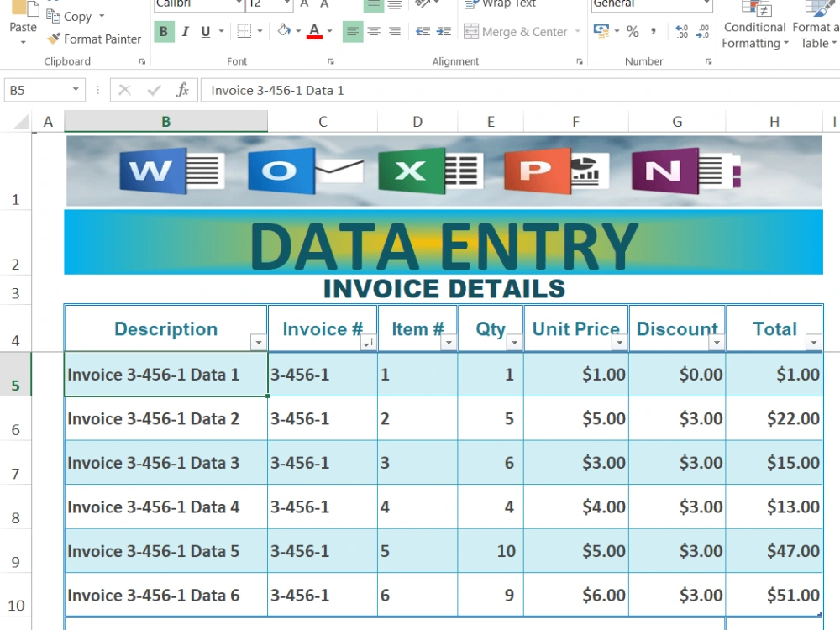This screenshot has width=840, height=630.
Task: Click the Copy button
Action: [70, 17]
